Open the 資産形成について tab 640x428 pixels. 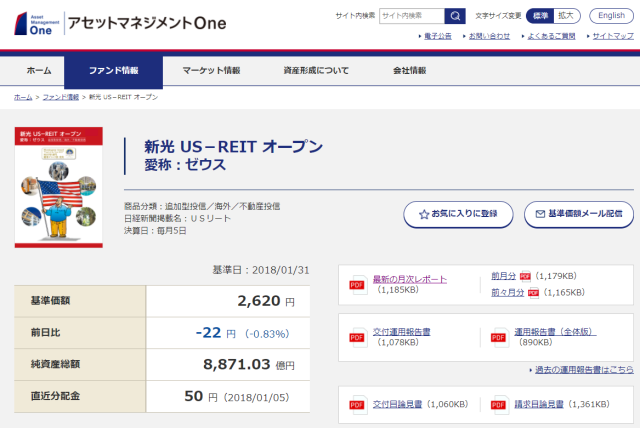(x=316, y=71)
